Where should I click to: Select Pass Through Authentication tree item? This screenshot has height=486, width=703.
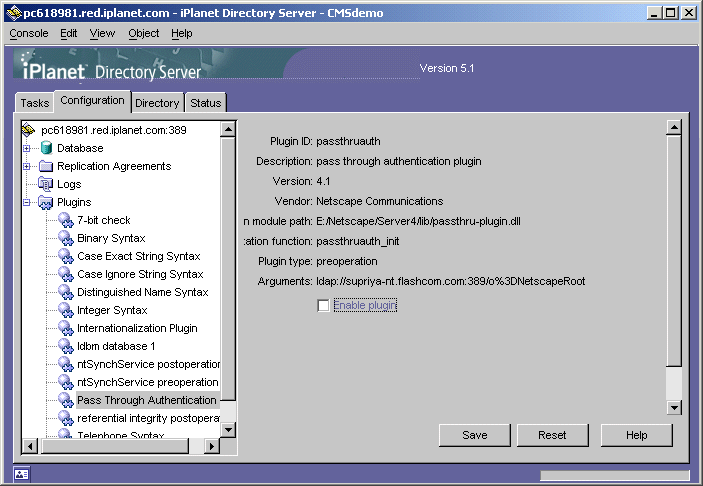[x=147, y=400]
